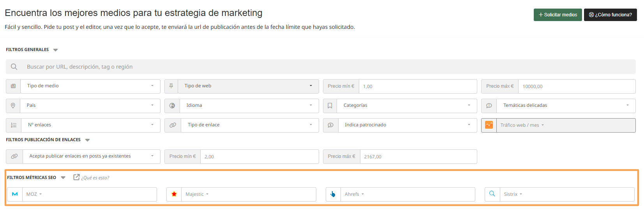
Task: Open the Indica patrocinado dropdown
Action: tap(407, 125)
